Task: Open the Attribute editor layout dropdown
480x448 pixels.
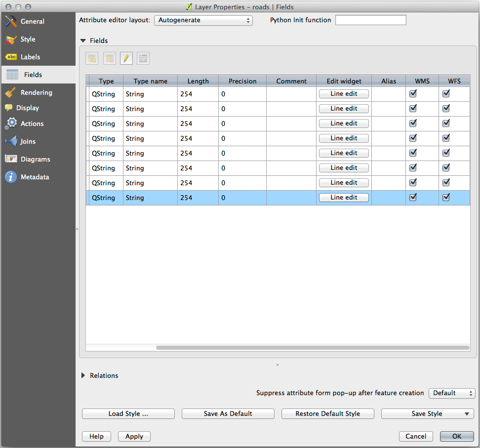Action: click(203, 20)
